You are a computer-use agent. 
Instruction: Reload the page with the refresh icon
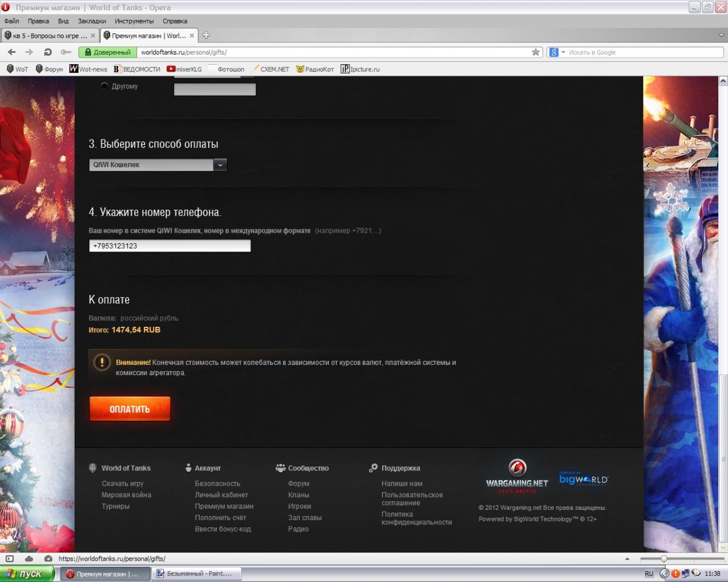point(48,52)
